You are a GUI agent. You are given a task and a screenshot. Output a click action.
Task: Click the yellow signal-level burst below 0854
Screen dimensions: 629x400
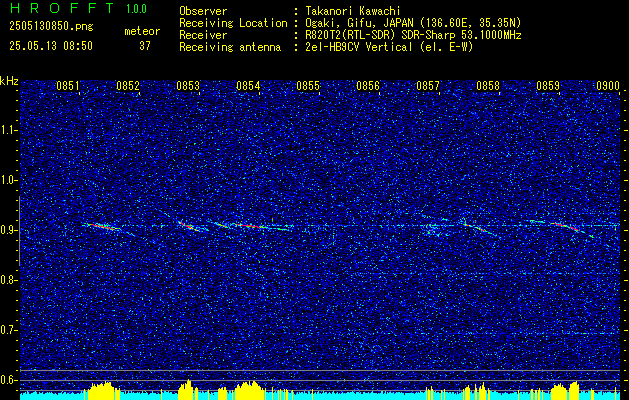(249, 390)
